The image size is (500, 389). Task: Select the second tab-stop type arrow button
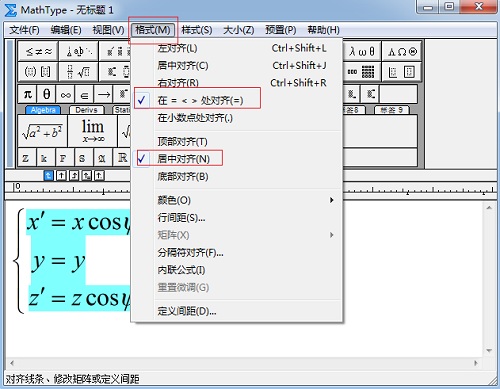point(61,175)
